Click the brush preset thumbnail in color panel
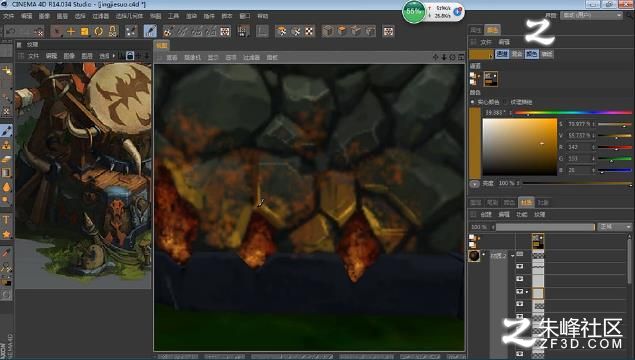The width and height of the screenshot is (635, 360). click(x=491, y=79)
